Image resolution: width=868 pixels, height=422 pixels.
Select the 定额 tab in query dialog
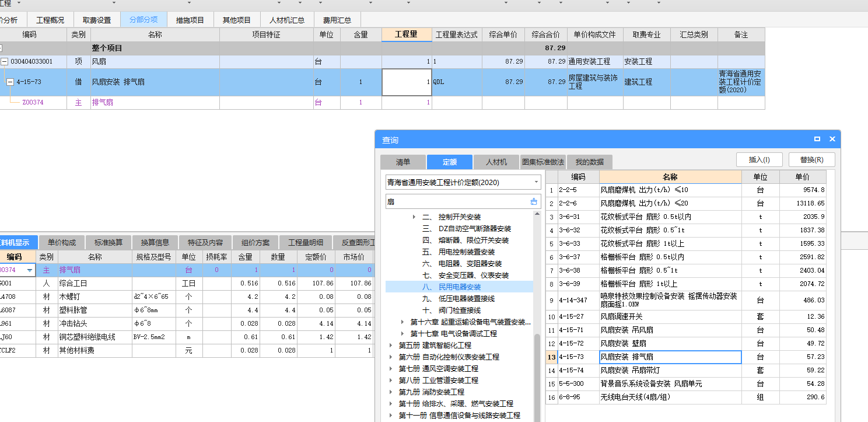coord(450,162)
